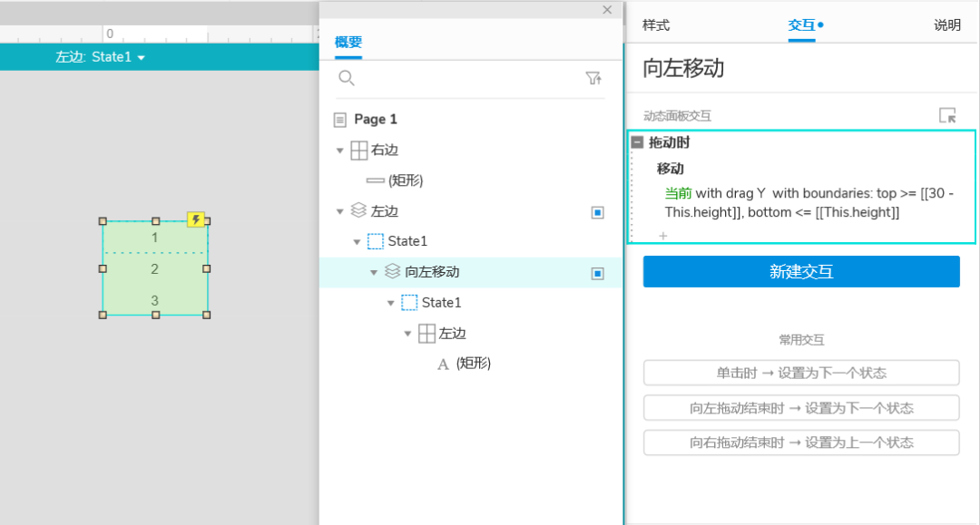Select the (矩形) item under 右边
The width and height of the screenshot is (980, 525).
click(x=406, y=180)
